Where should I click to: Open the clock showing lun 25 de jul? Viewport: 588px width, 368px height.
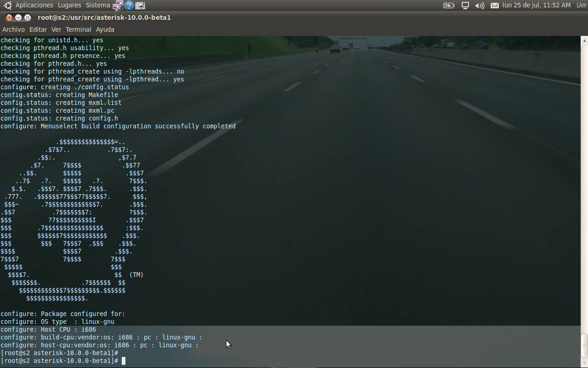point(537,5)
